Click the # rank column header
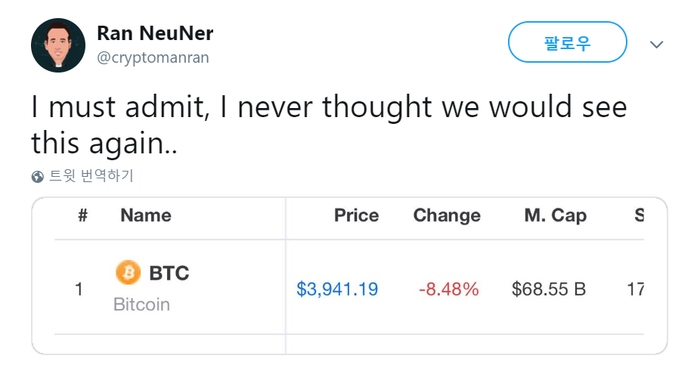The width and height of the screenshot is (700, 368). (x=83, y=215)
